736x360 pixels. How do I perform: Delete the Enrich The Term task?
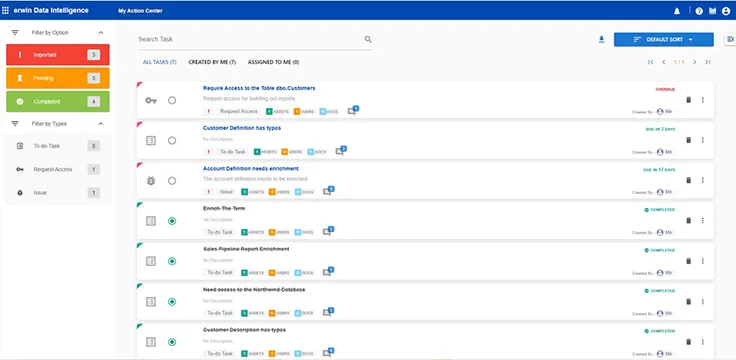[689, 221]
